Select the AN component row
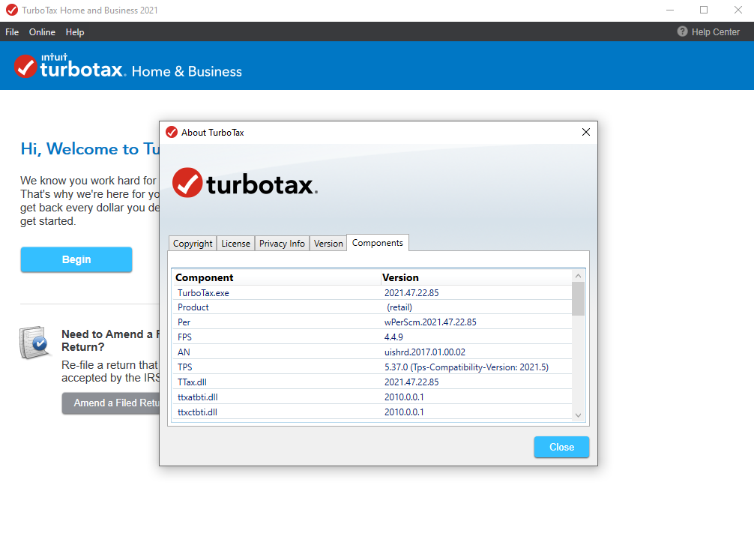 [373, 352]
